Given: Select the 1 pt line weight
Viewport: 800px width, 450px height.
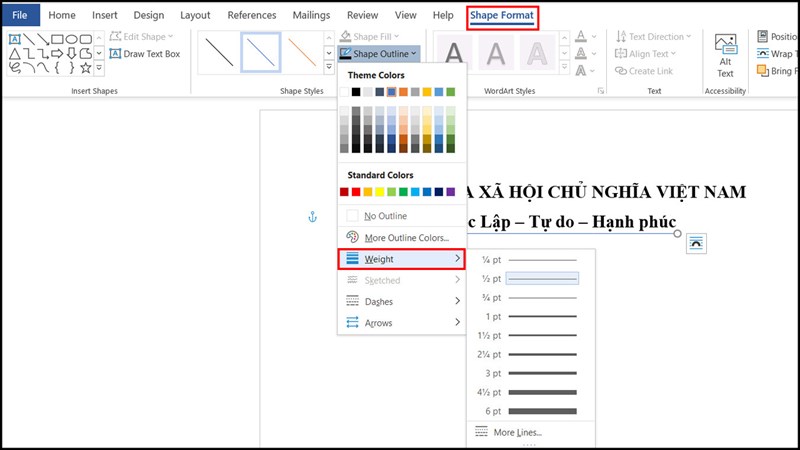Looking at the screenshot, I should (531, 316).
